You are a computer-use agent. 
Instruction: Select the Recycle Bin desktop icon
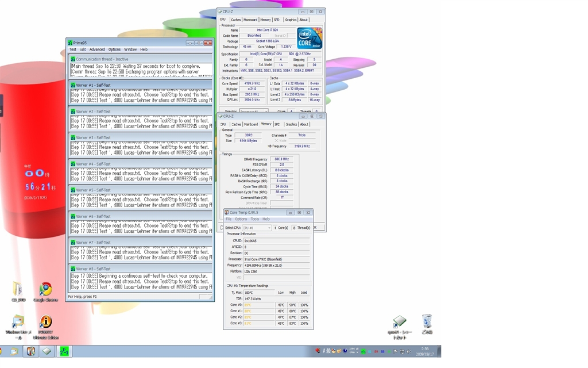click(427, 324)
